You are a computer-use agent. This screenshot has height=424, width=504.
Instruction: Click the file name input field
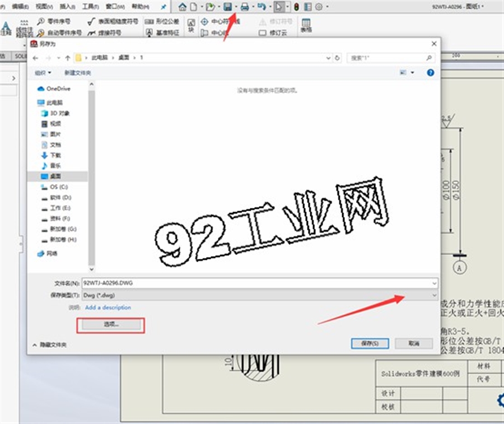pos(260,283)
